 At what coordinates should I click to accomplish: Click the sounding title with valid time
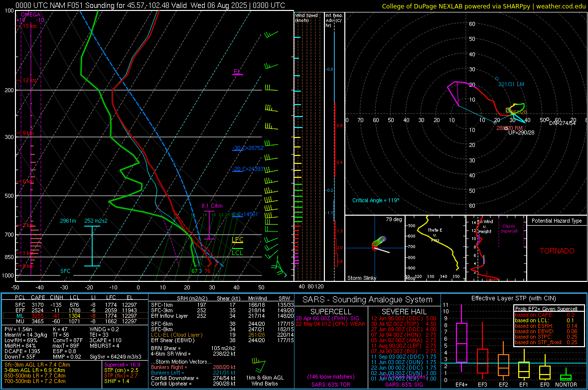[x=150, y=5]
